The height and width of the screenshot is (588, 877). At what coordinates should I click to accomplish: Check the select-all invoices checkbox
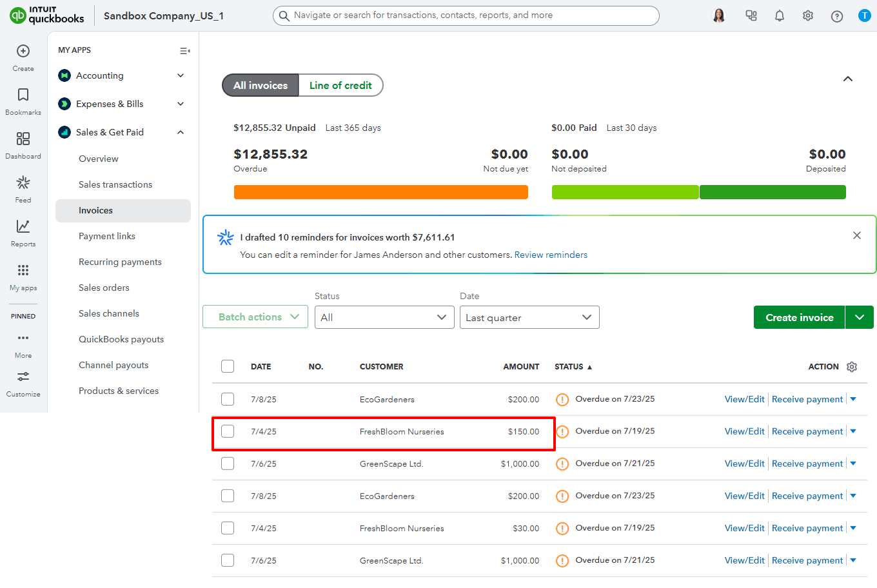click(228, 366)
